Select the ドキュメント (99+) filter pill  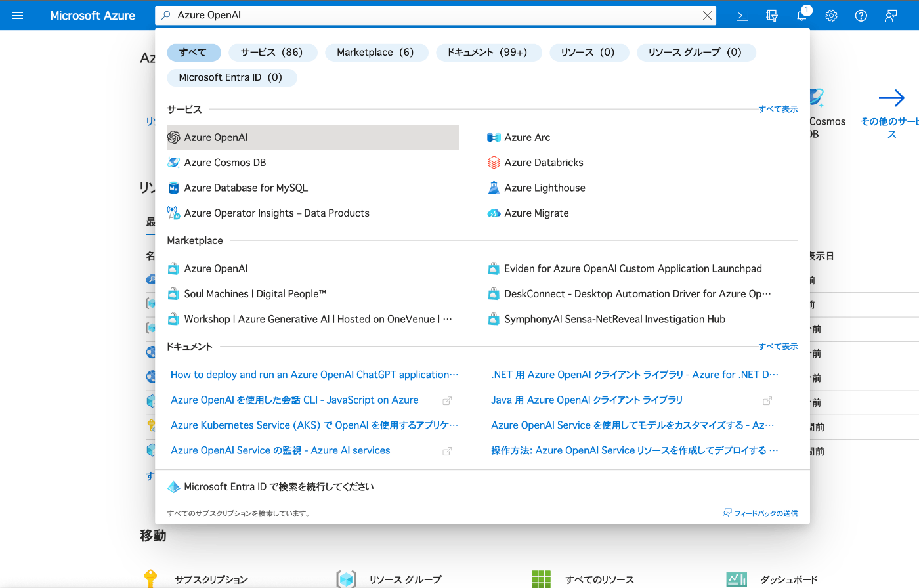488,52
